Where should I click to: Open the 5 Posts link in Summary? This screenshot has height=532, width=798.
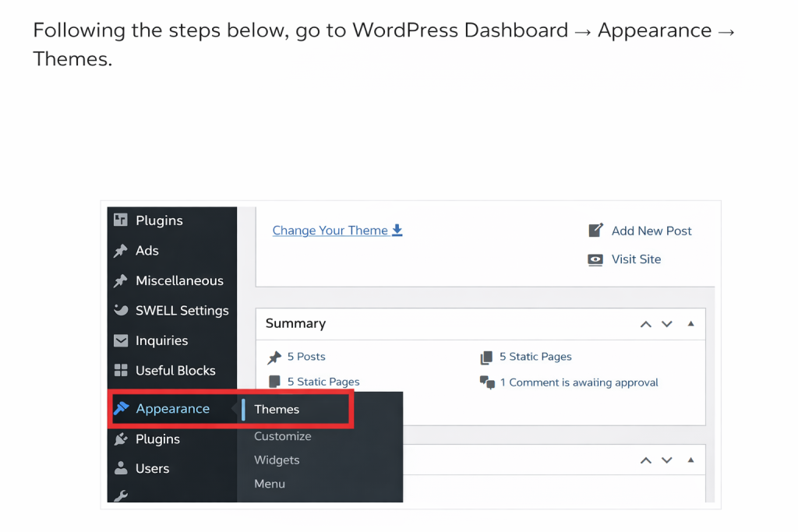click(x=305, y=357)
